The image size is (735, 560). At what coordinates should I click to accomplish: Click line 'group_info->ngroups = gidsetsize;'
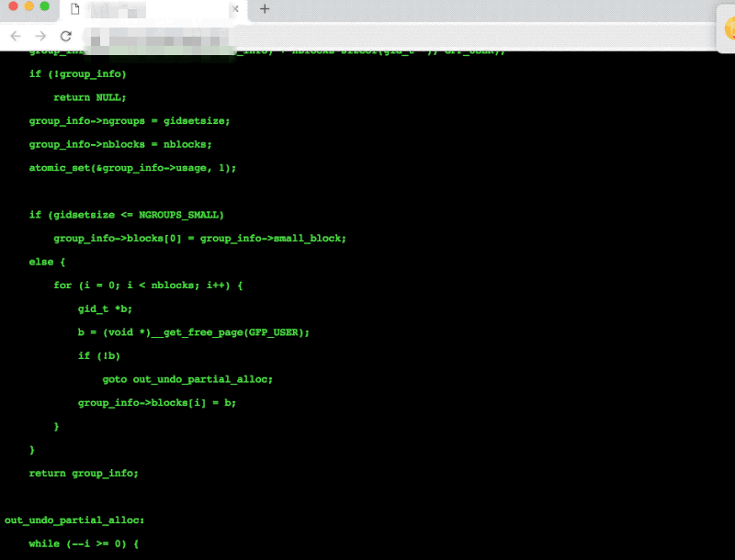tap(130, 121)
